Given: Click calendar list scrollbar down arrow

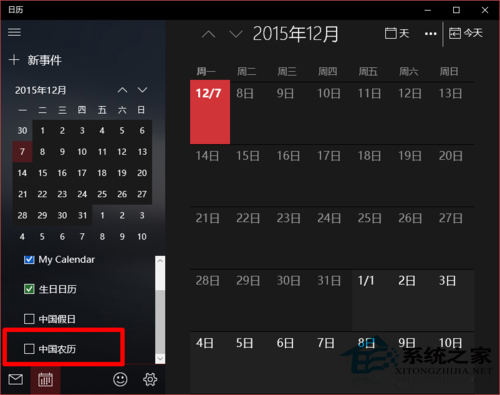Looking at the screenshot, I should coord(160,359).
